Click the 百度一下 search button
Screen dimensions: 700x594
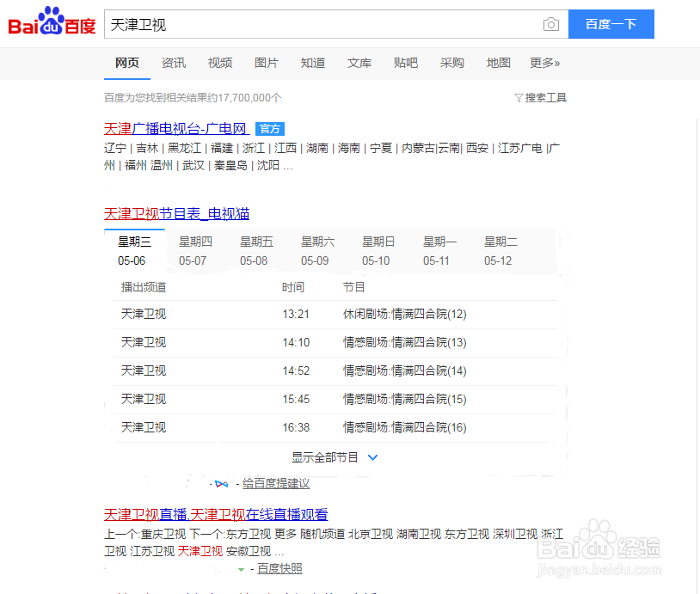[611, 24]
